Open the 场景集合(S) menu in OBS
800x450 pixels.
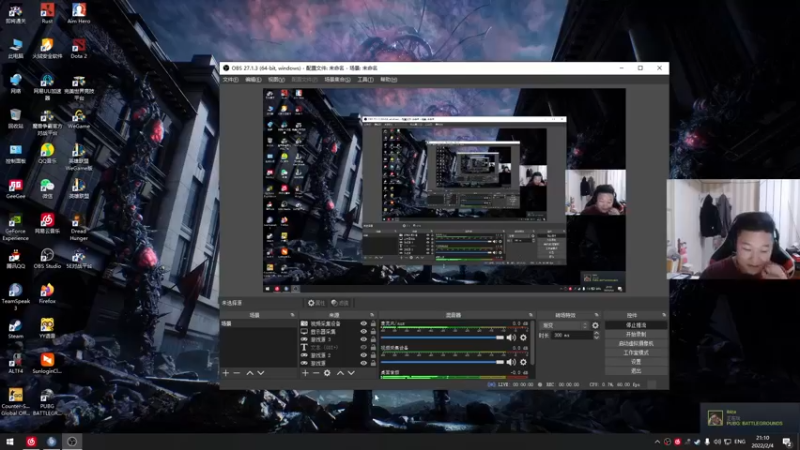coord(337,80)
